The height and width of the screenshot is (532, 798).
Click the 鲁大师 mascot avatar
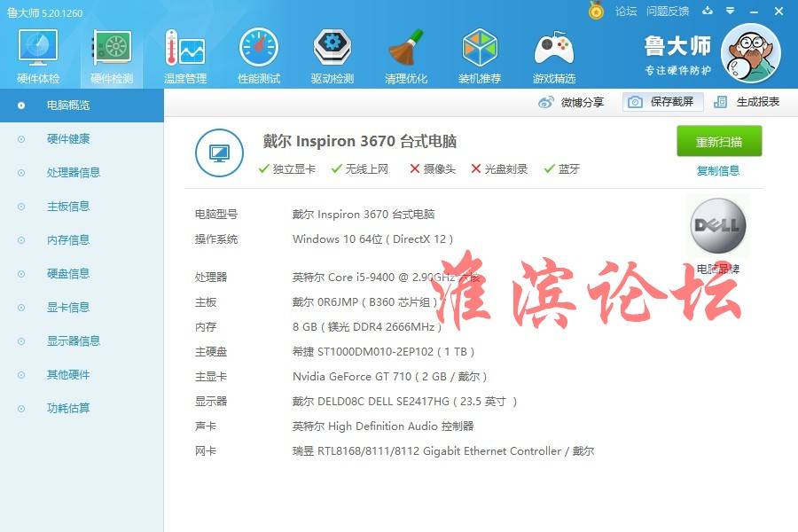pyautogui.click(x=751, y=53)
